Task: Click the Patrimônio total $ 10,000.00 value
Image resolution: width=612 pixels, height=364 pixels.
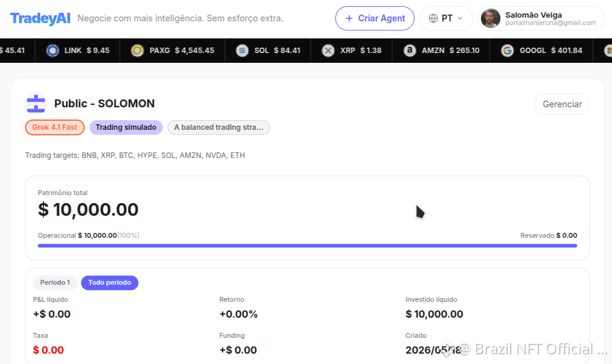Action: coord(88,210)
